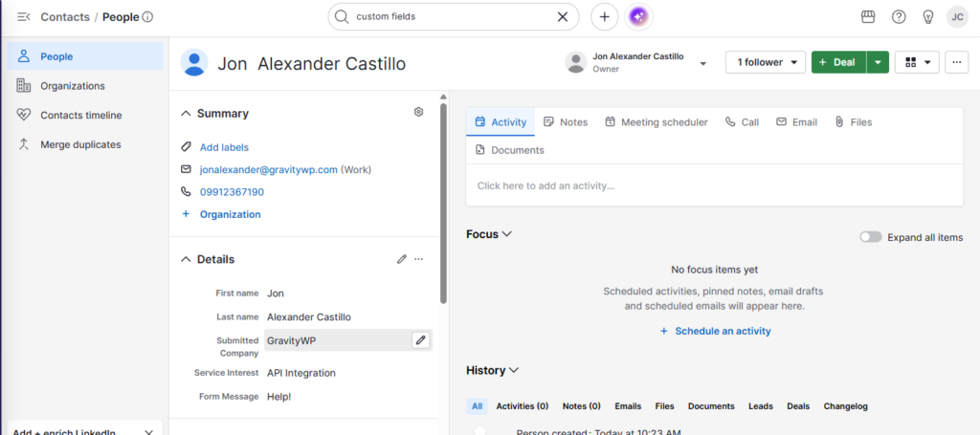Click the API Integration field value
The image size is (980, 435).
301,373
